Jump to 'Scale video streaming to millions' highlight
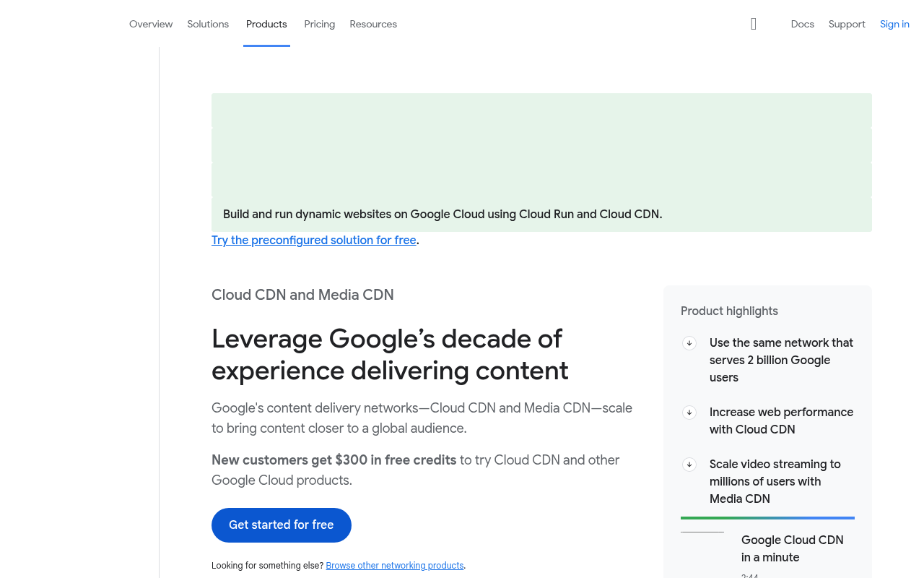The height and width of the screenshot is (578, 924). pyautogui.click(x=775, y=481)
